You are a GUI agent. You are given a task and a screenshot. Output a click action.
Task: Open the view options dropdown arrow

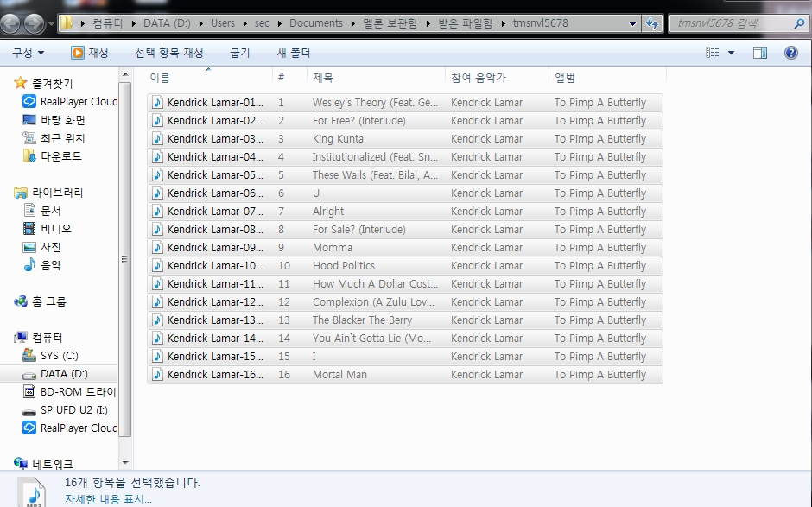point(732,53)
